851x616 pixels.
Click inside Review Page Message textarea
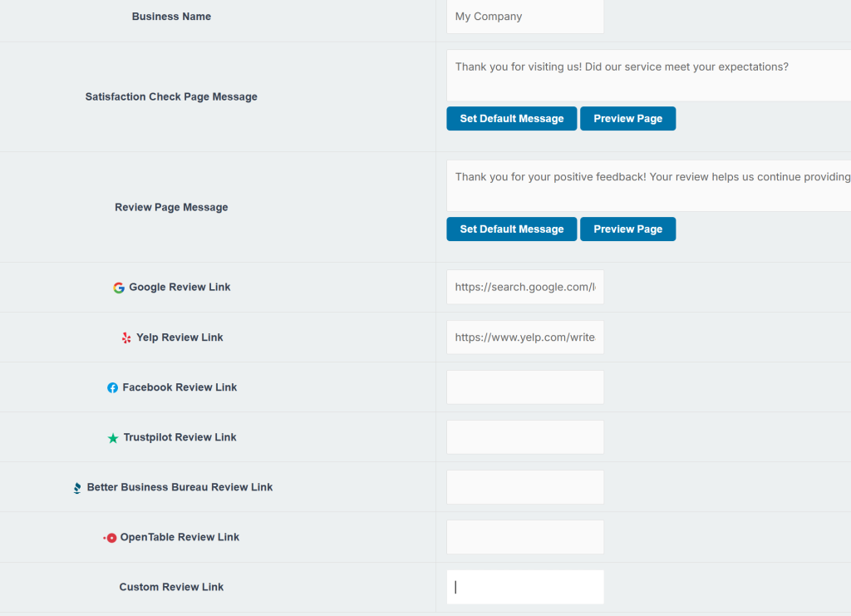tap(648, 185)
